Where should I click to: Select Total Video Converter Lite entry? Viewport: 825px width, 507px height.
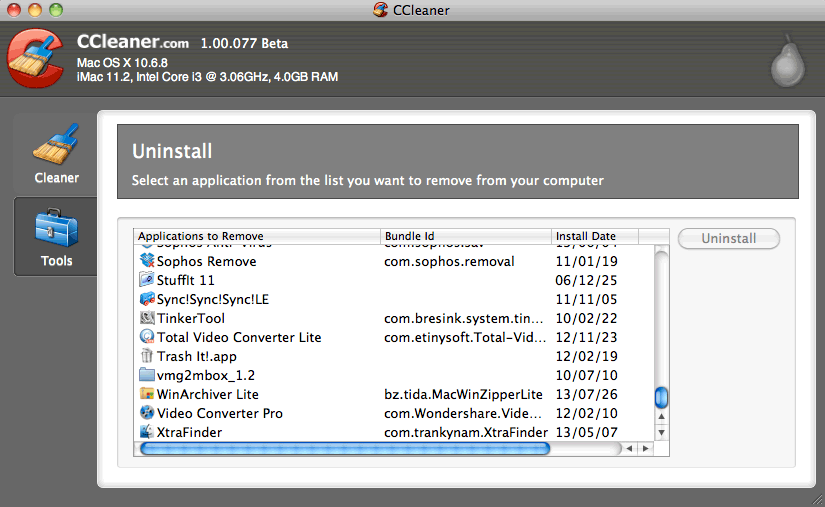tap(239, 337)
